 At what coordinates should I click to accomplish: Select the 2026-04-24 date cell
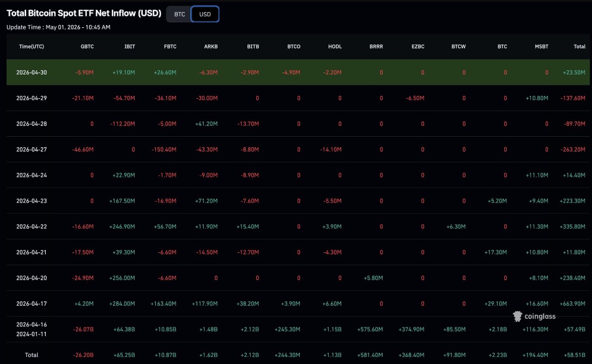pos(32,175)
